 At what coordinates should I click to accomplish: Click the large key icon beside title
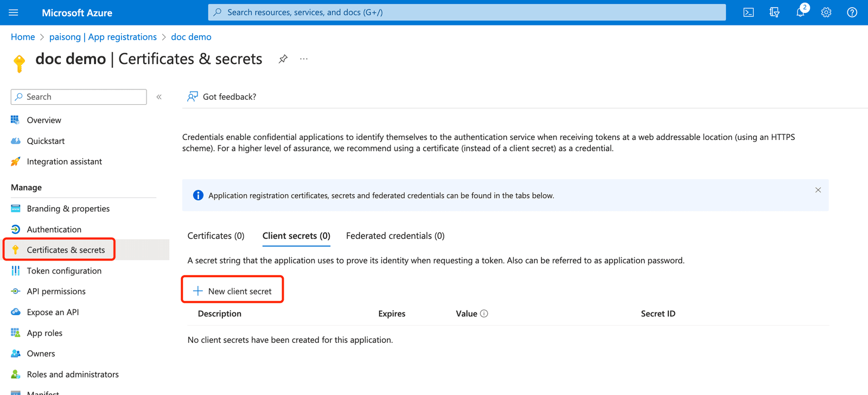click(20, 63)
